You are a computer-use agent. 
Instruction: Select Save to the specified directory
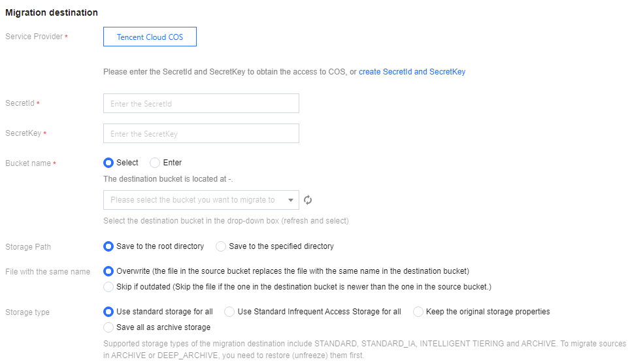[x=221, y=246]
